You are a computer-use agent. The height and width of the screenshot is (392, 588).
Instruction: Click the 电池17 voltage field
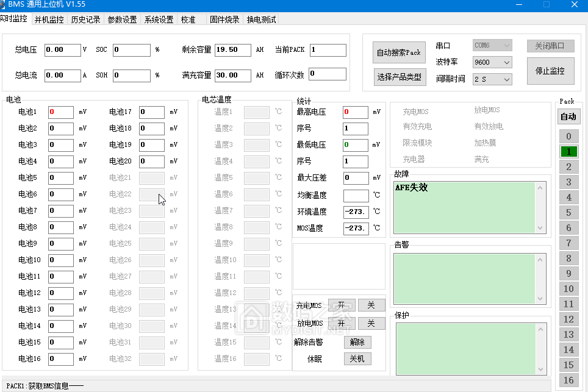pos(152,112)
